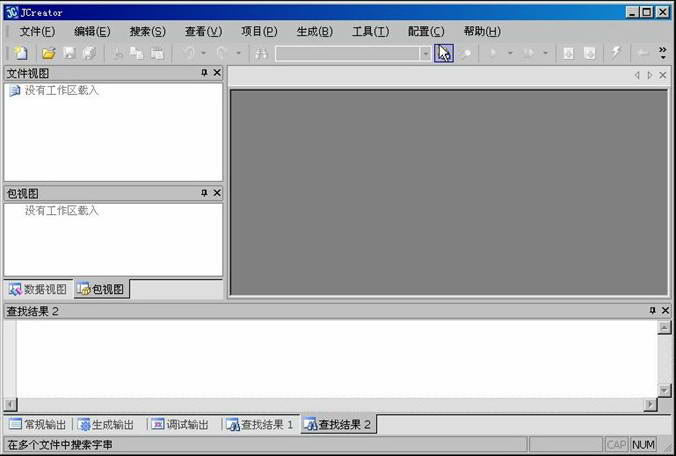
Task: Click output panel scroll right arrow
Action: pyautogui.click(x=650, y=405)
